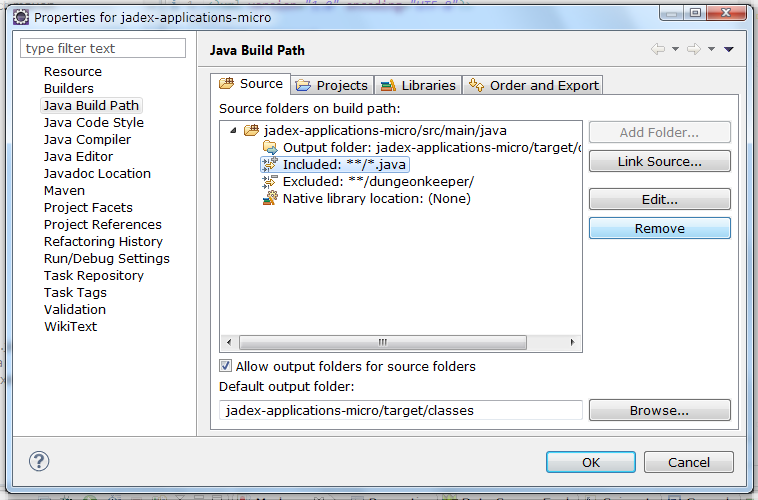Click the help question mark icon

coord(40,461)
